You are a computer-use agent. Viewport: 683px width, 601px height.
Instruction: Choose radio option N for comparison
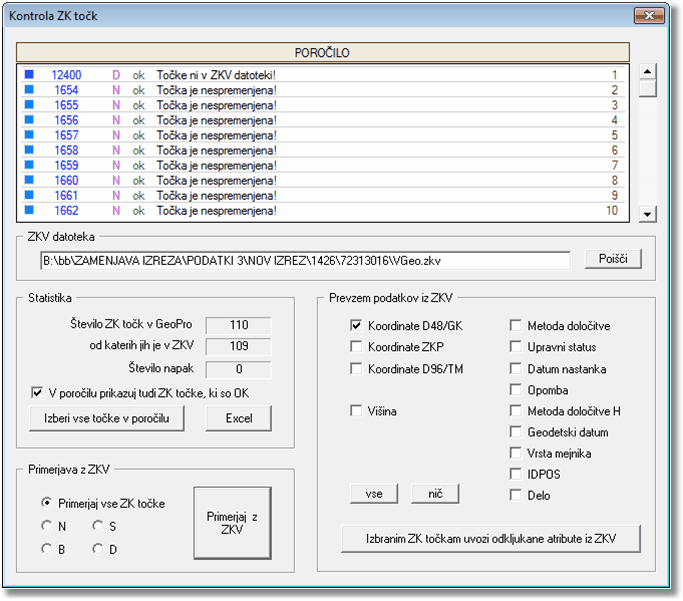[46, 526]
